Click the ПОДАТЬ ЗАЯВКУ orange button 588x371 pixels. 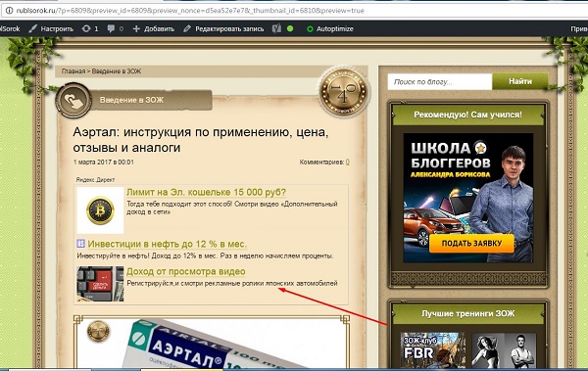pyautogui.click(x=471, y=243)
